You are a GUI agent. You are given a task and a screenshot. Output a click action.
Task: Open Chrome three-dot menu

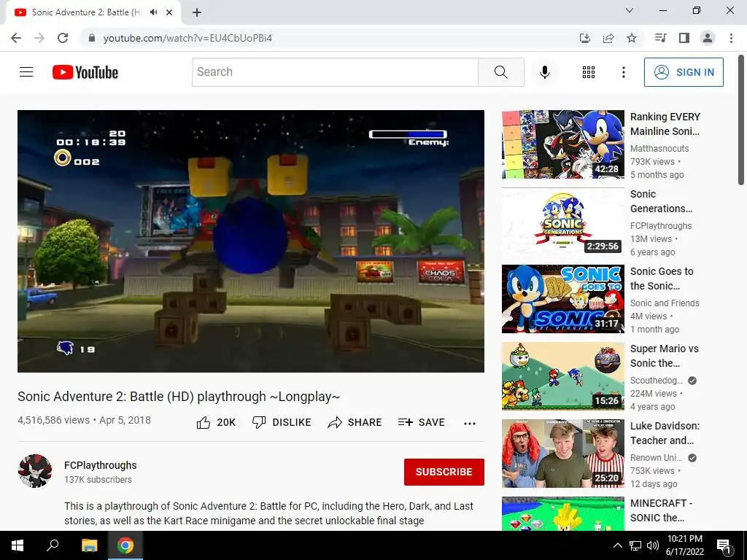731,38
